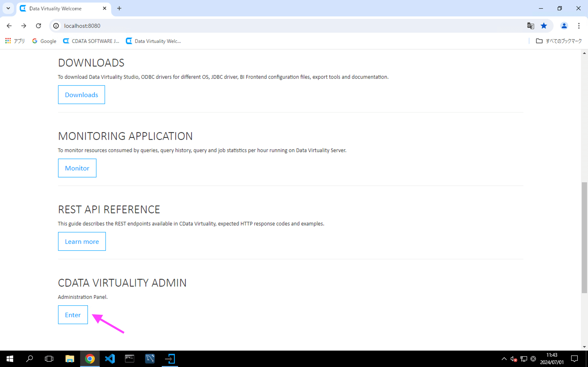
Task: Open CDATA SOFTWARE bookmark
Action: tap(91, 41)
